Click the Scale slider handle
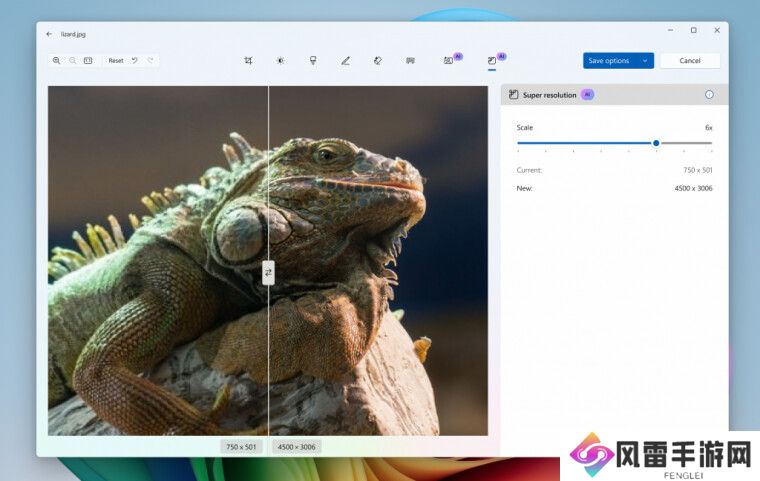This screenshot has height=481, width=760. click(x=656, y=143)
